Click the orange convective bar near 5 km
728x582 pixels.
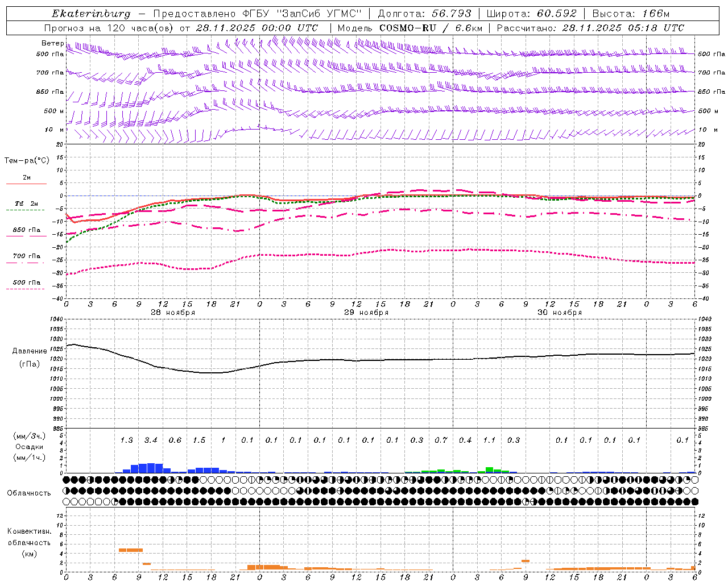(131, 550)
